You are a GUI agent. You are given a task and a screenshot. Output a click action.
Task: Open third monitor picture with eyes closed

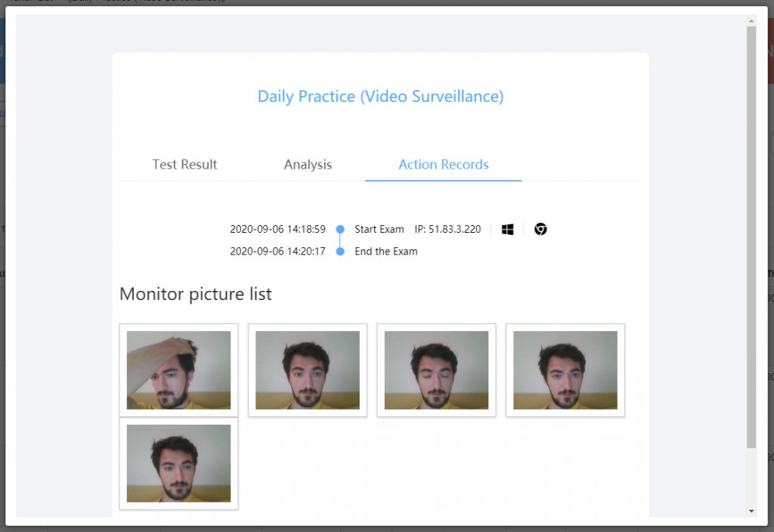[x=436, y=370]
